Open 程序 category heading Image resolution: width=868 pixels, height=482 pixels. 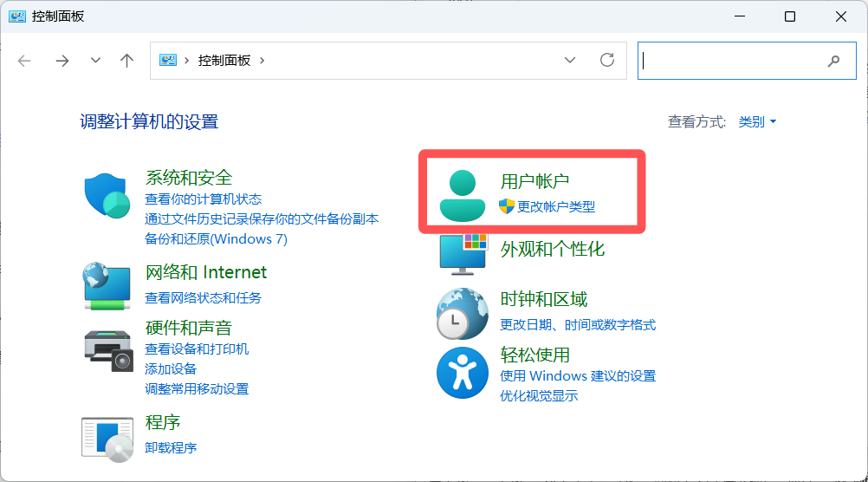pos(163,423)
